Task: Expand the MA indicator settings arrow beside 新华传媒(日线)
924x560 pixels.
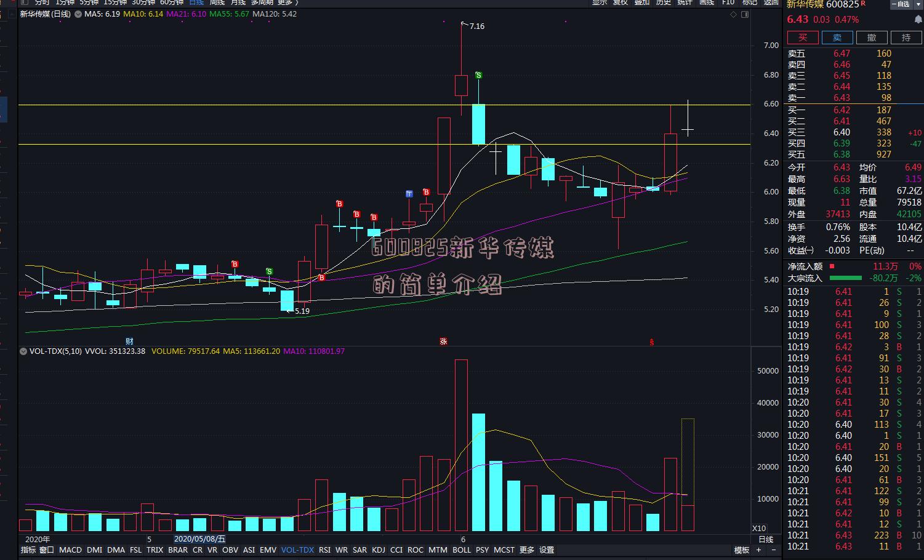Action: [x=78, y=14]
